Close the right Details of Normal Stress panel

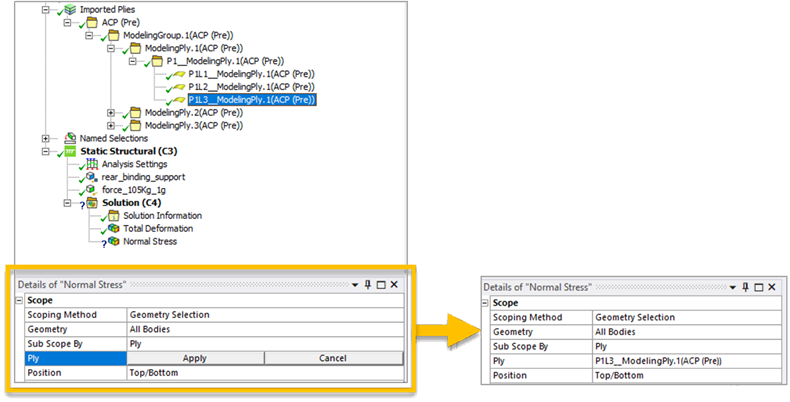click(772, 288)
